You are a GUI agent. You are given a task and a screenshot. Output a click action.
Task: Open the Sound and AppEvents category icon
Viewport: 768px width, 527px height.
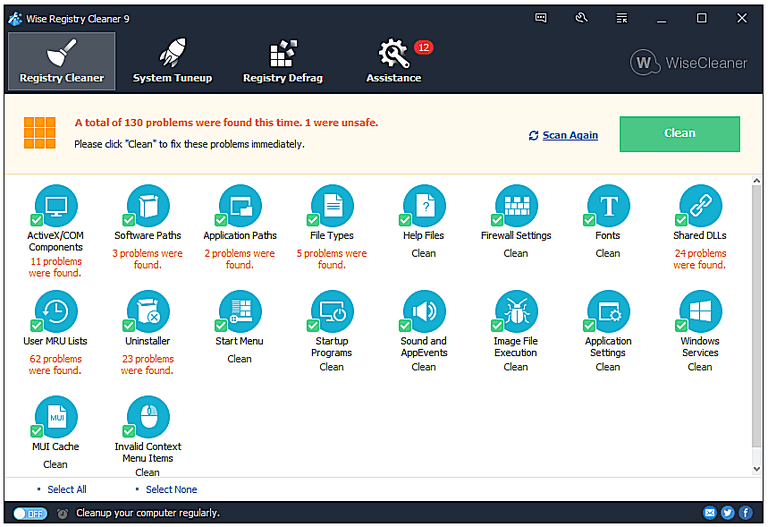click(425, 311)
